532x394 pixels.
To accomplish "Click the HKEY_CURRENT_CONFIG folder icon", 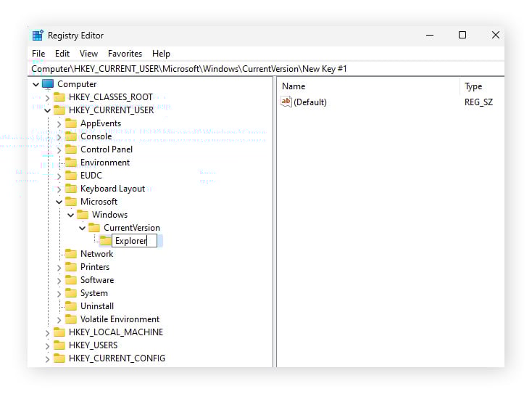I will tap(59, 358).
